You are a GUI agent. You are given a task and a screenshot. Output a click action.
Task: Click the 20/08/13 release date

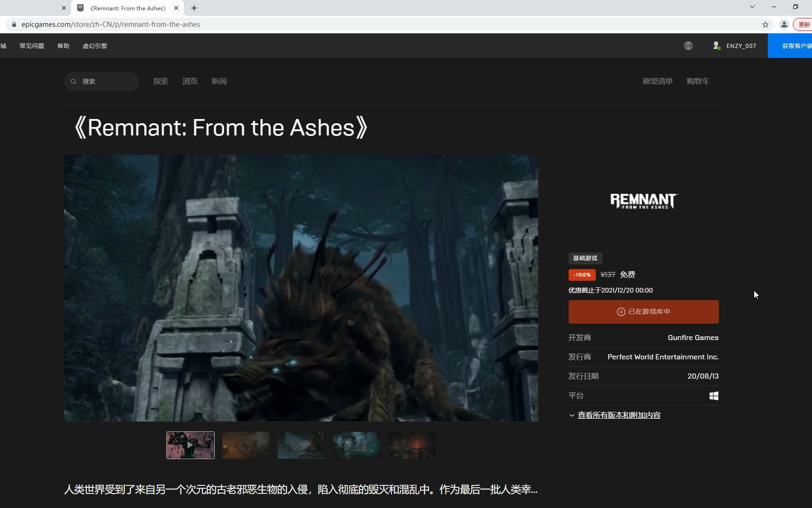tap(703, 376)
